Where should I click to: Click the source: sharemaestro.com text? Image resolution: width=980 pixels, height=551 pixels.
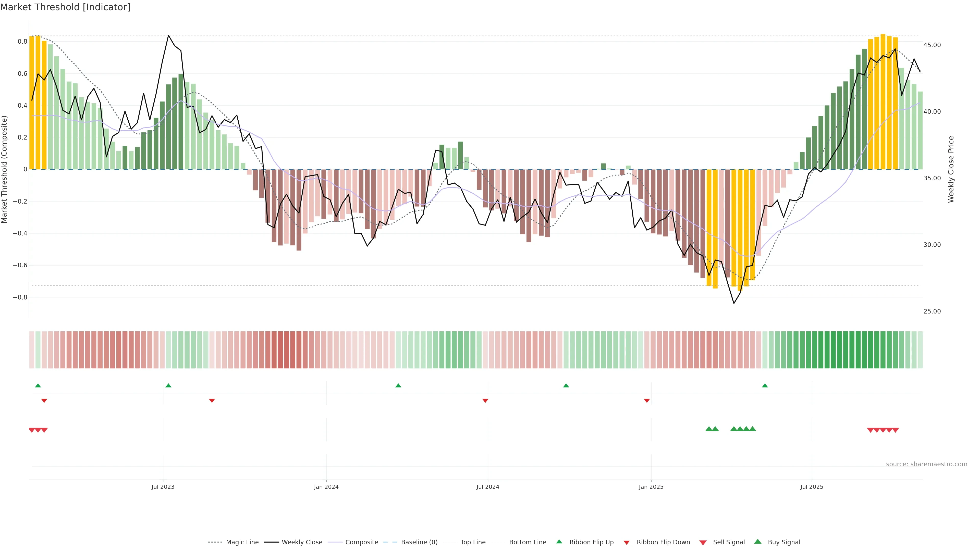coord(926,464)
